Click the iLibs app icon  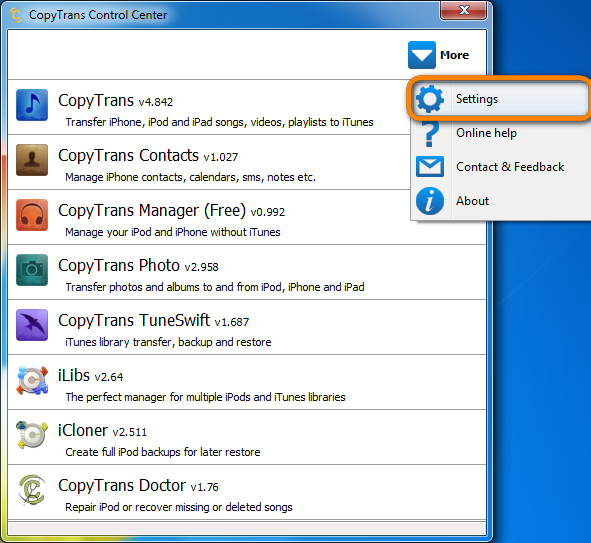pos(32,380)
